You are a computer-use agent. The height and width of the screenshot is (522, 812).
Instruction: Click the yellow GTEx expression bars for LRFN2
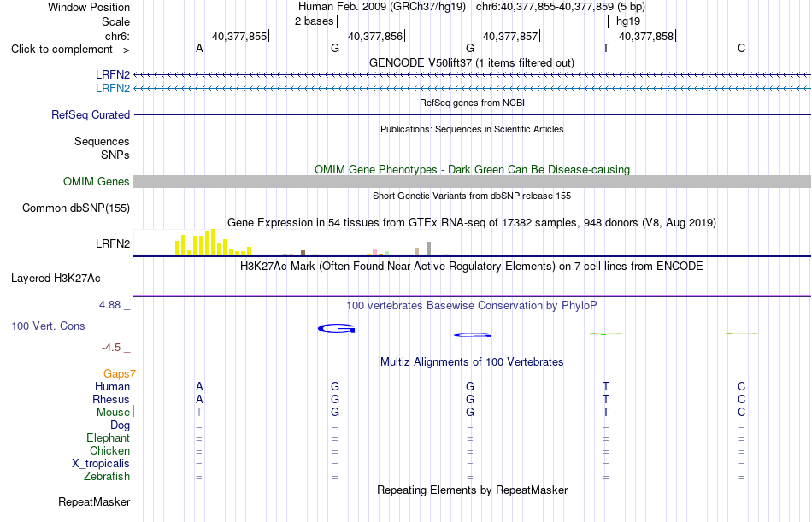coord(214,242)
